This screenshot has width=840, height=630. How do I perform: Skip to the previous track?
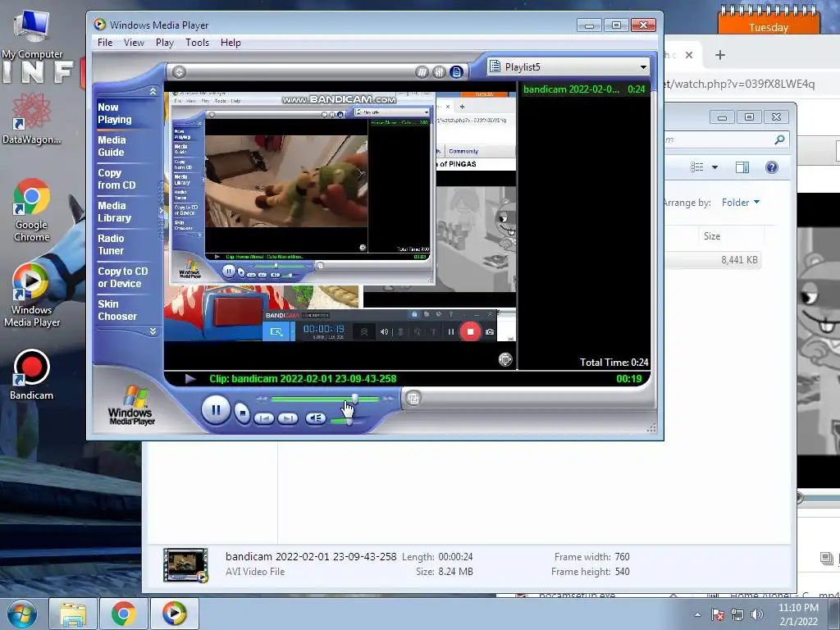264,418
